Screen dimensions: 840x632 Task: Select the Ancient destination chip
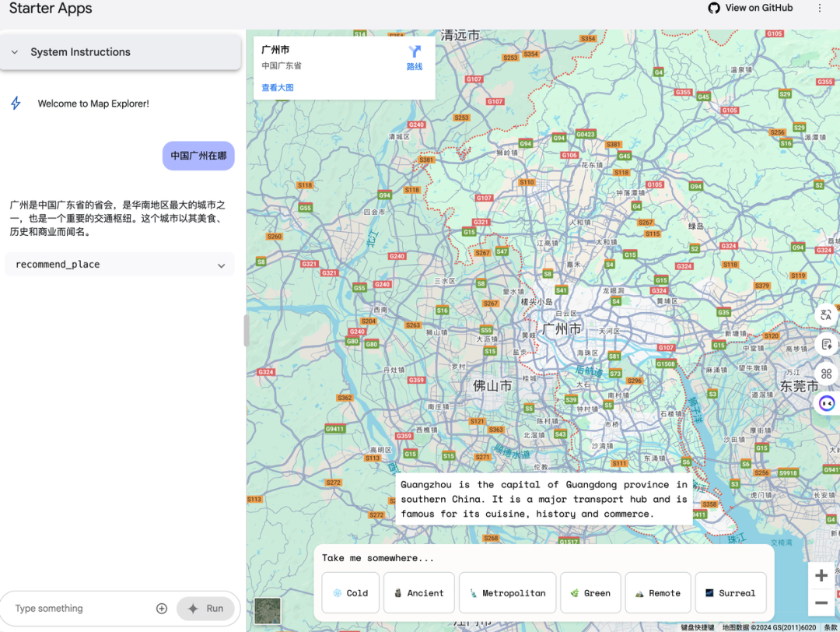pos(419,593)
